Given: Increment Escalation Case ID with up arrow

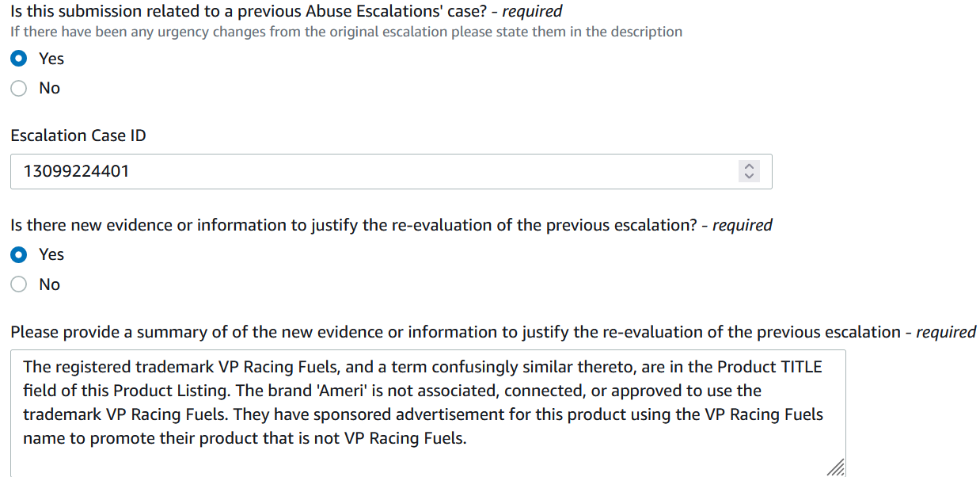Looking at the screenshot, I should (748, 166).
